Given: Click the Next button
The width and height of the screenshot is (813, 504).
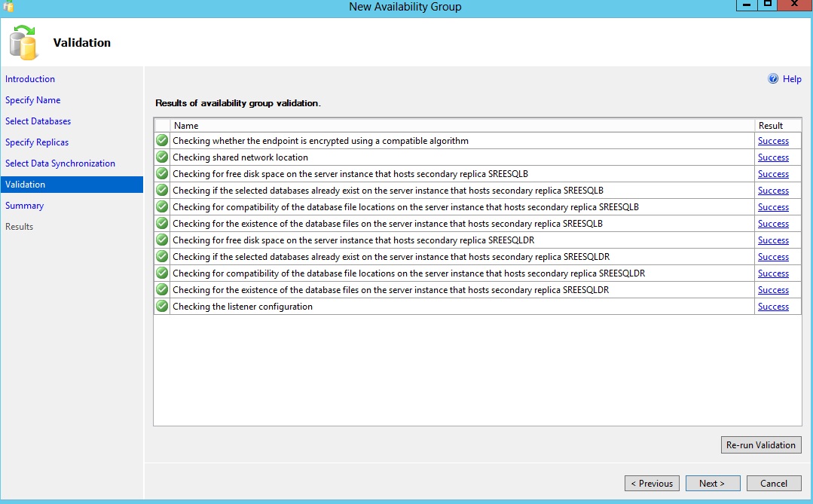Looking at the screenshot, I should point(712,484).
